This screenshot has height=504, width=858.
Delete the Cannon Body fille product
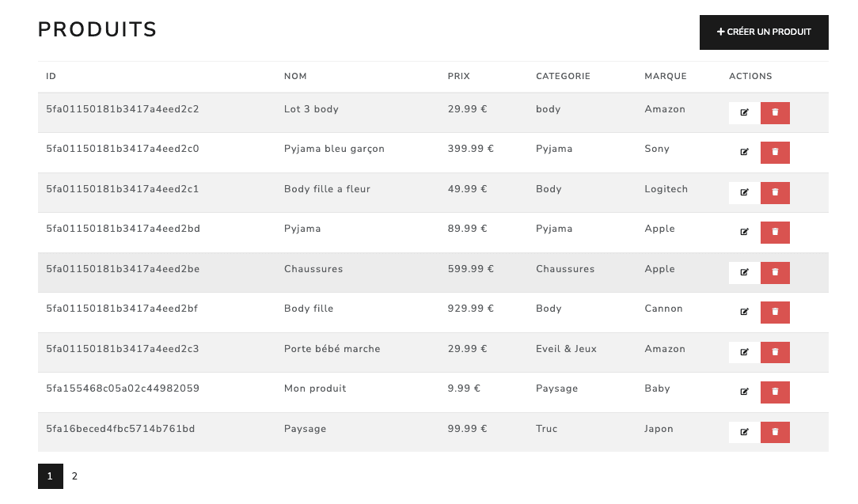(775, 312)
